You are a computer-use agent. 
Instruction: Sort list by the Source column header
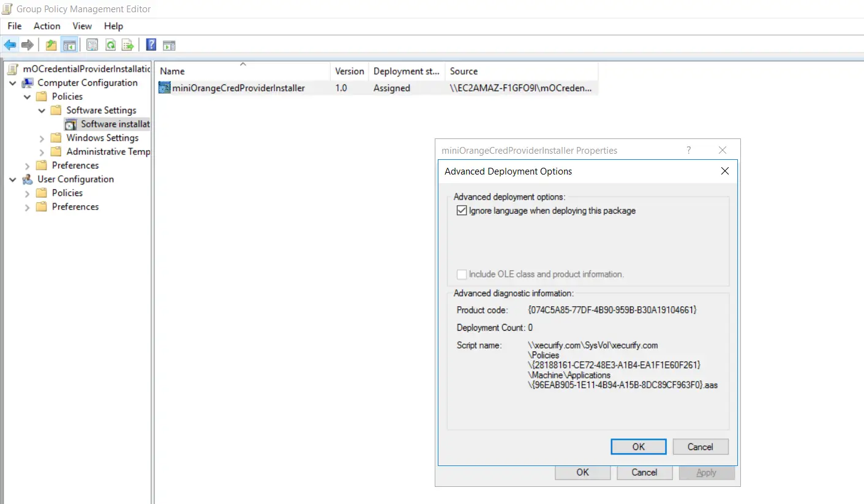point(521,71)
